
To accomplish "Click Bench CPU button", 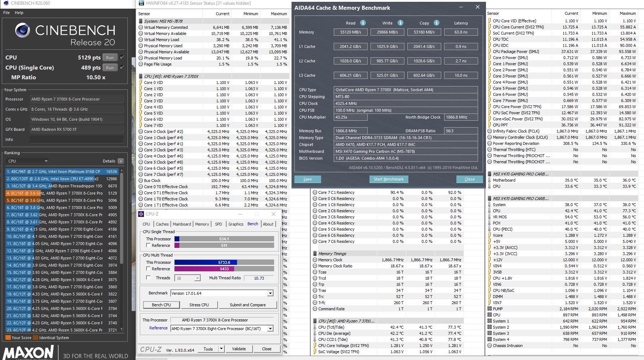I will (161, 305).
